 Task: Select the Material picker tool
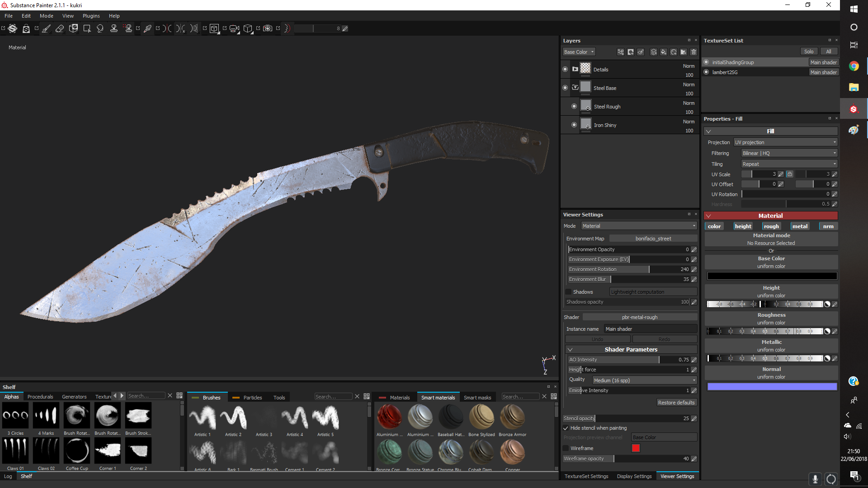pos(147,28)
